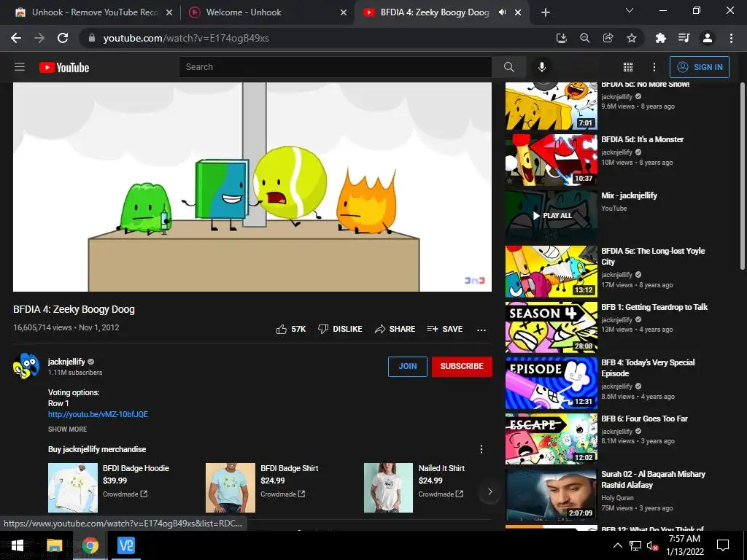This screenshot has width=747, height=560.
Task: Open a new browser tab
Action: click(546, 12)
